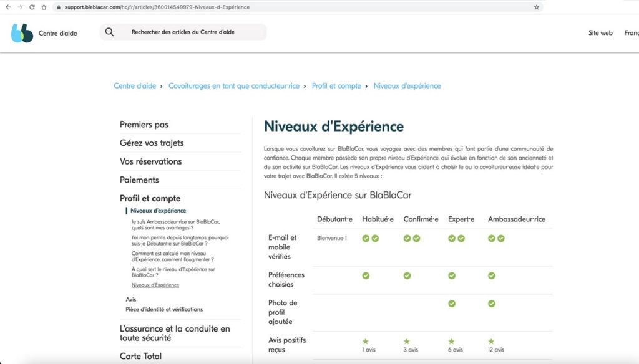Click the underlined Niveaux d'Expérience sidebar link
The width and height of the screenshot is (639, 364).
155,285
